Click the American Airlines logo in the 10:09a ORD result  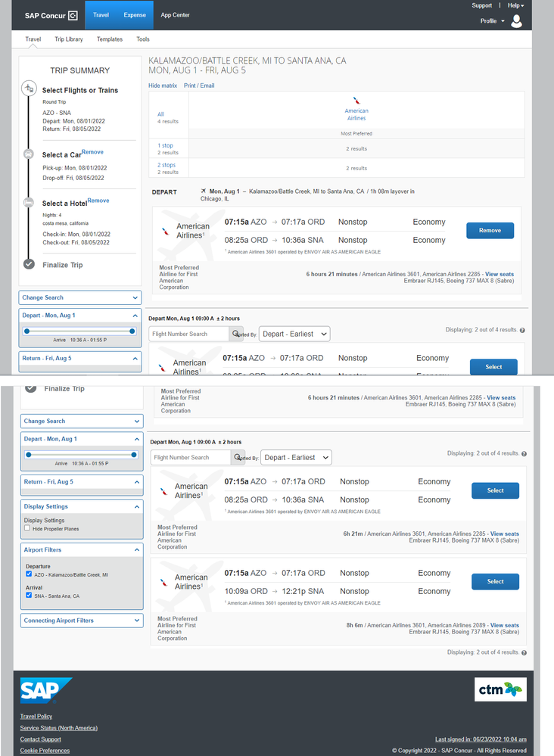click(164, 582)
